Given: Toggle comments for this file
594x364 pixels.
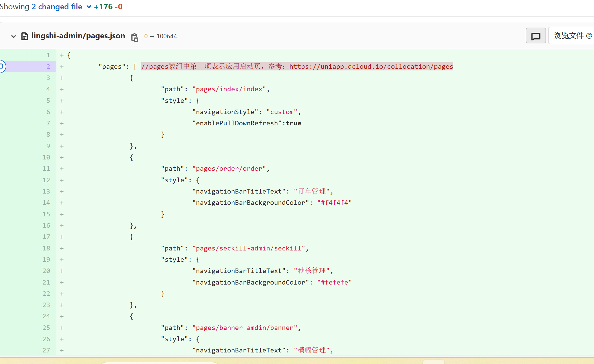Looking at the screenshot, I should pos(535,36).
